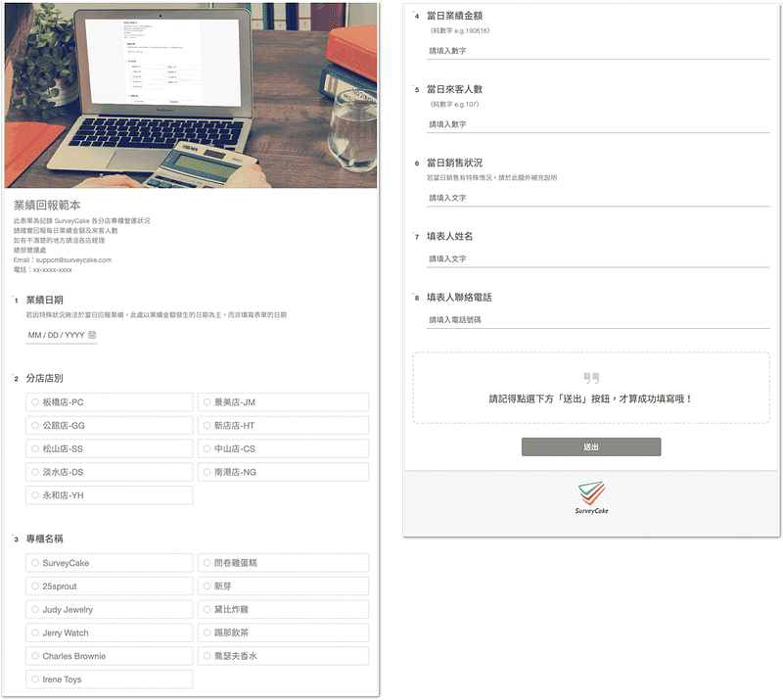Select the 踢那飲茶 option
783x700 pixels.
283,632
